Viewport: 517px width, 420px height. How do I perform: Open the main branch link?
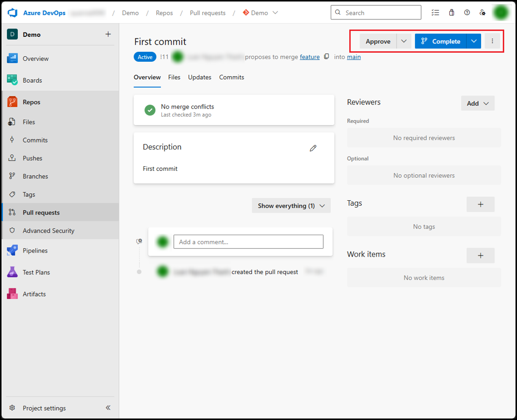[x=354, y=57]
